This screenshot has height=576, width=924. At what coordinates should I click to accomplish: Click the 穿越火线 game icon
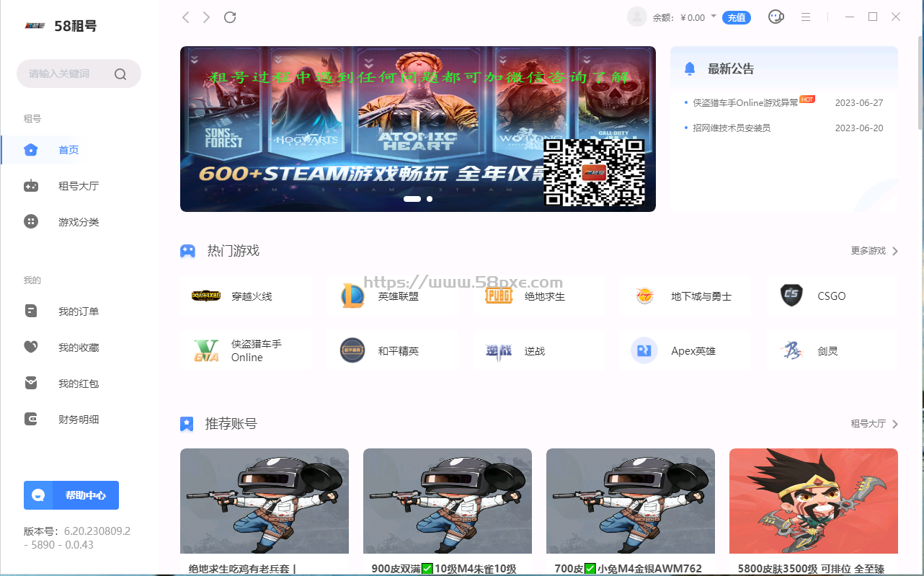tap(206, 296)
